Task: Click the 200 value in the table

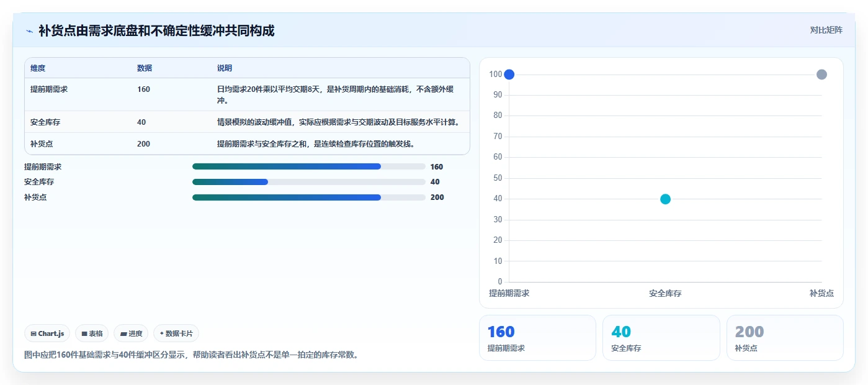Action: [x=143, y=144]
